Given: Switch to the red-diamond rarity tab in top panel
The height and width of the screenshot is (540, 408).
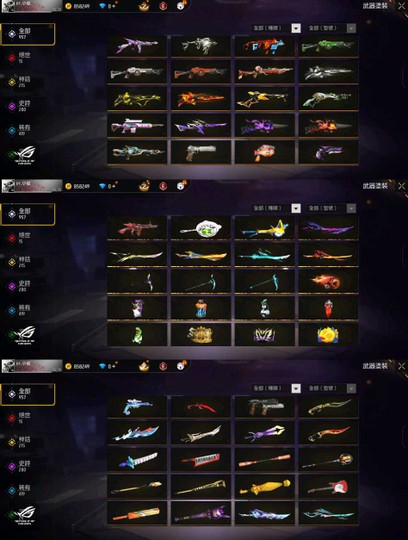Looking at the screenshot, I should [20, 58].
